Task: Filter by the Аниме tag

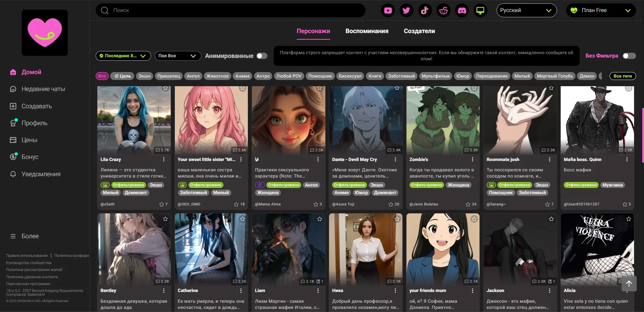Action: pyautogui.click(x=243, y=76)
